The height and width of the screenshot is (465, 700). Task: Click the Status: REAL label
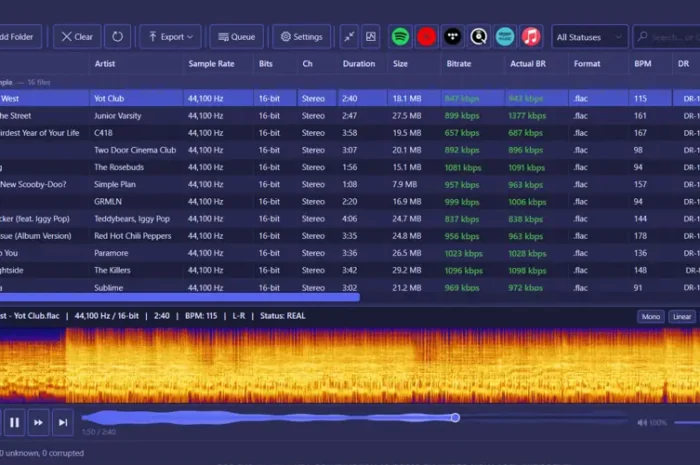pos(283,316)
